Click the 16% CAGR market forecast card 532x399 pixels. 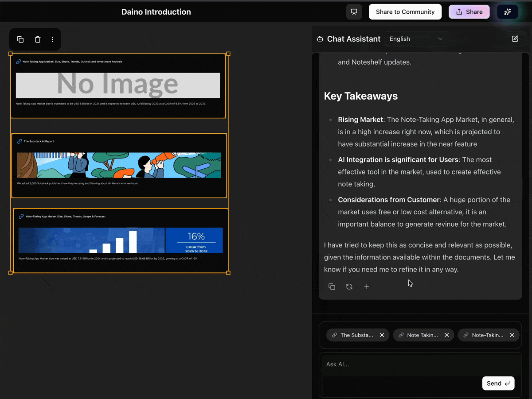pos(121,241)
